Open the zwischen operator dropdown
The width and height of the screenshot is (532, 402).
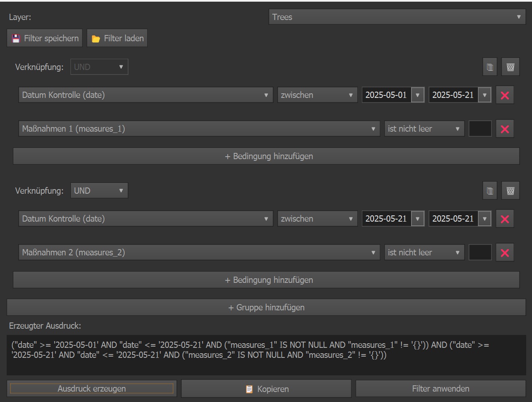[317, 95]
